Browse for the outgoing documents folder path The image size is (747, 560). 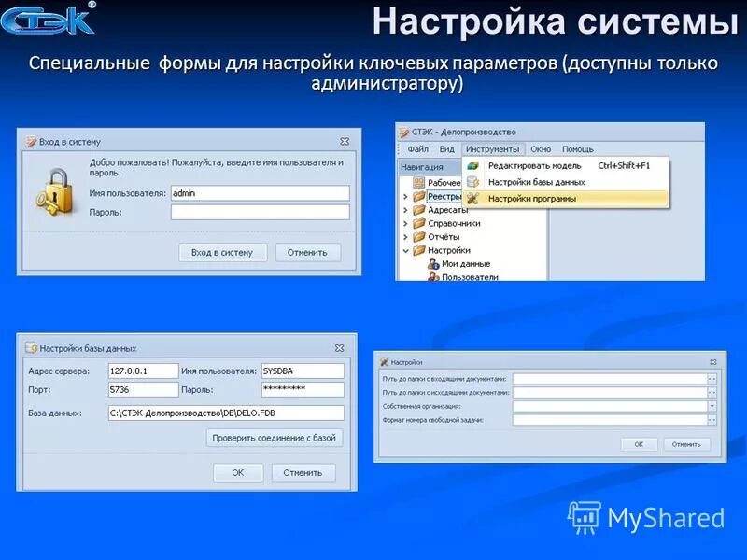pyautogui.click(x=712, y=392)
